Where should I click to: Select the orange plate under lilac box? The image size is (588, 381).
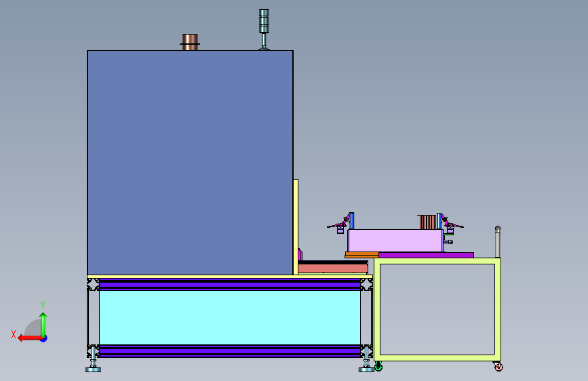[362, 255]
